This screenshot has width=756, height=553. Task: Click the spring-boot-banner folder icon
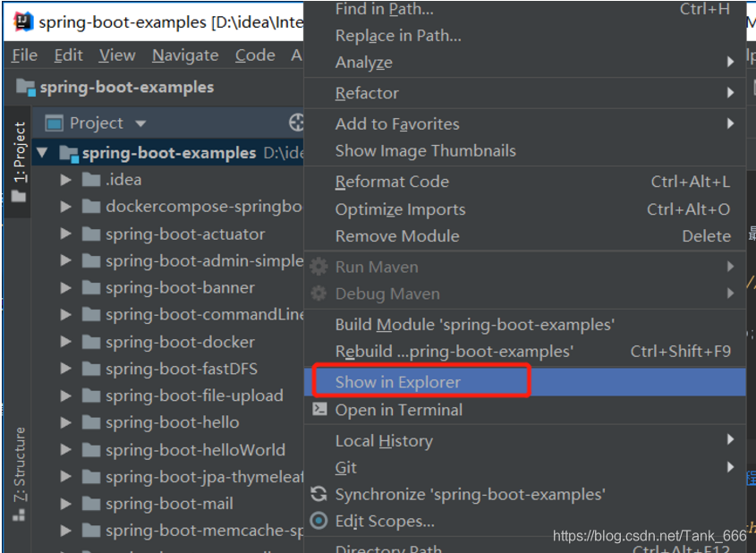(x=91, y=287)
